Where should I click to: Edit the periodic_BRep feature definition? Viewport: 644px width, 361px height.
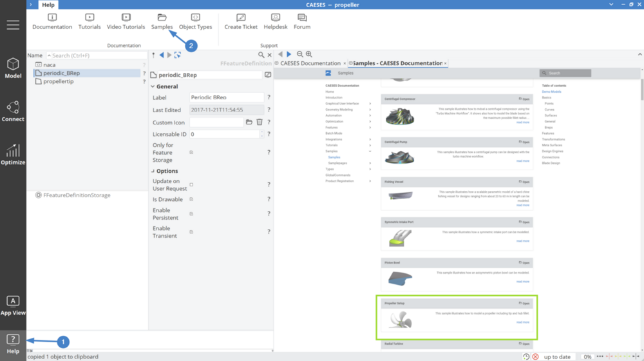(268, 74)
